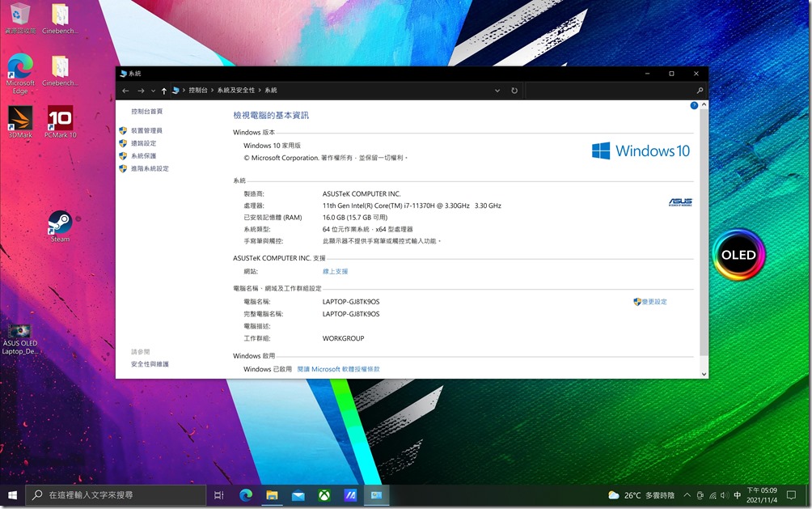This screenshot has width=812, height=509.
Task: Expand hidden icons in the system tray
Action: point(686,494)
